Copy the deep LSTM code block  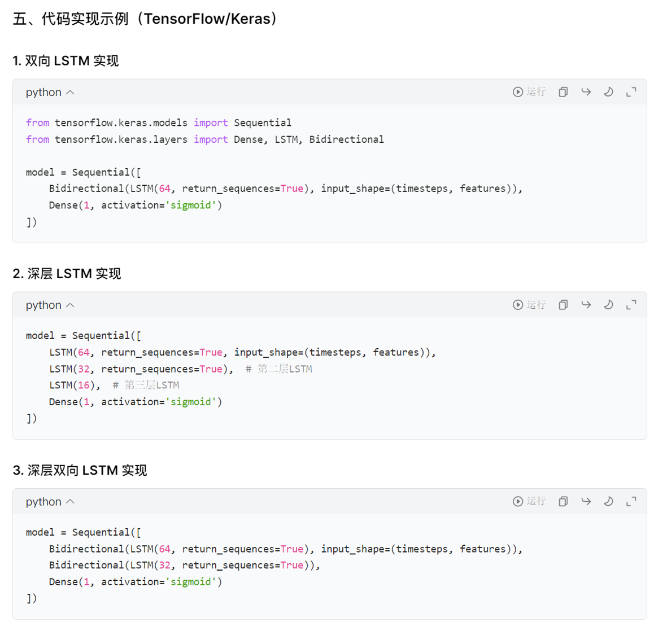click(x=563, y=305)
